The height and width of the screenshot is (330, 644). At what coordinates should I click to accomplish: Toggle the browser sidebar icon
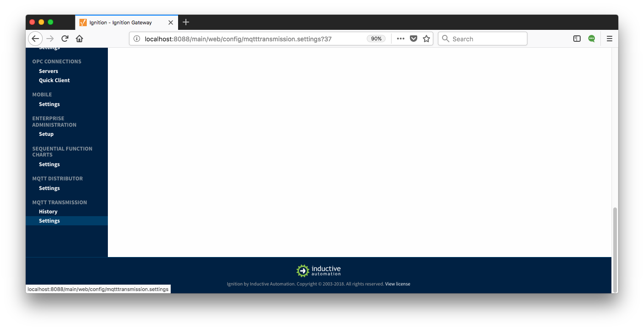click(x=577, y=39)
